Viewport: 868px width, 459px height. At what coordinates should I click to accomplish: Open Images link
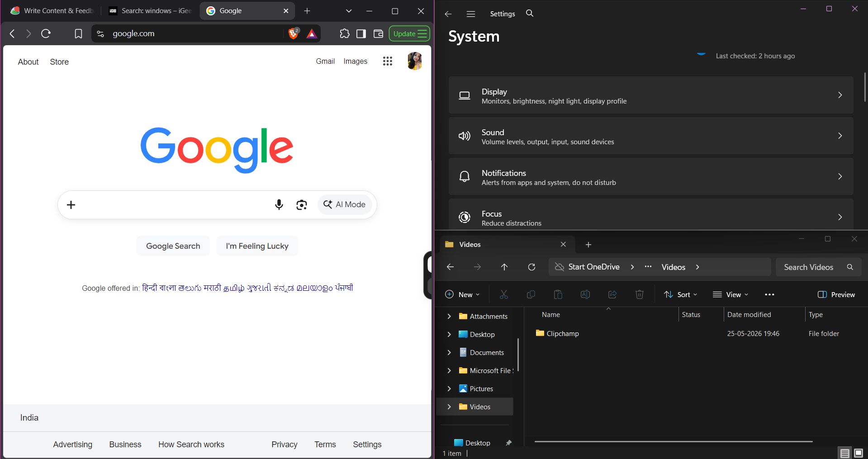click(355, 61)
